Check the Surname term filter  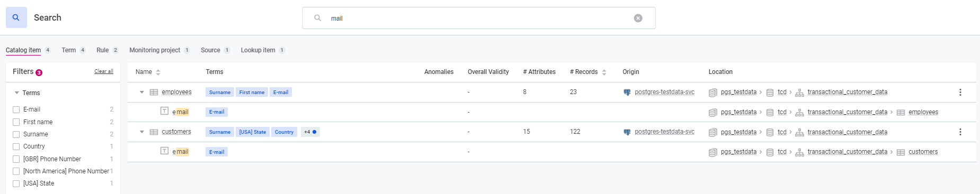[x=16, y=134]
